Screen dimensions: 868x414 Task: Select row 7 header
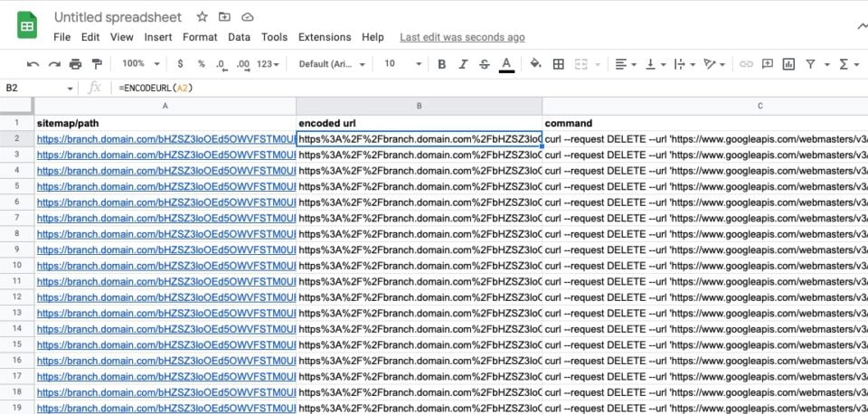(16, 218)
